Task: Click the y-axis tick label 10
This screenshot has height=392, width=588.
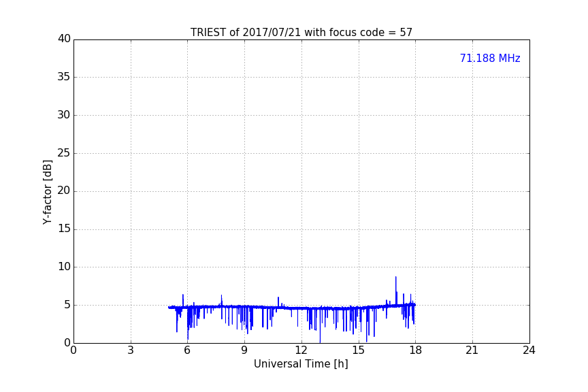Action: pos(64,267)
